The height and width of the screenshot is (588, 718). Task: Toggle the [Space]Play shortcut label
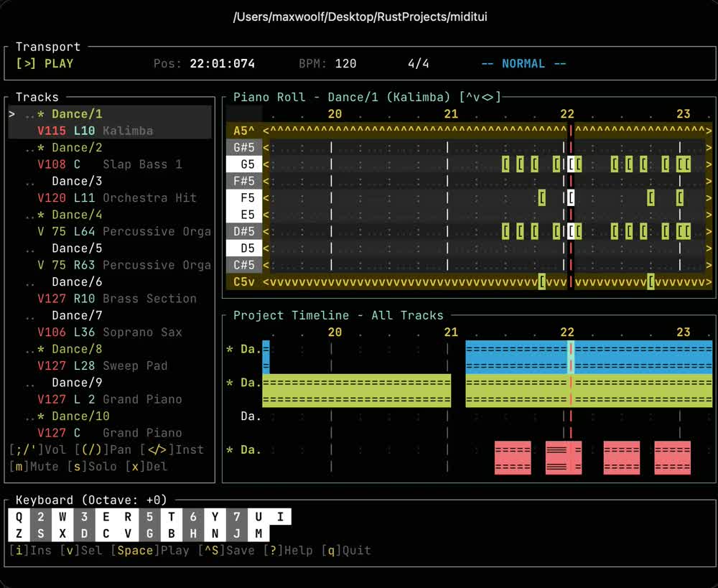(x=150, y=550)
